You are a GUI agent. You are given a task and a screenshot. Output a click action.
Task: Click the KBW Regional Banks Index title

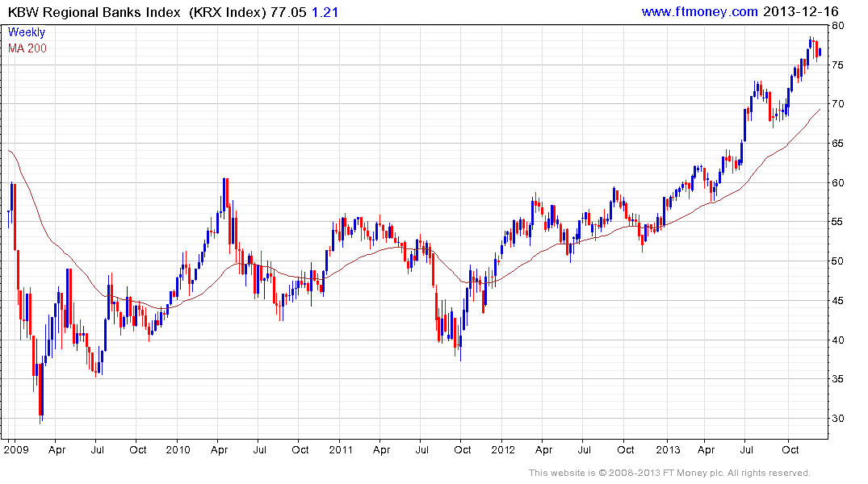pyautogui.click(x=94, y=12)
